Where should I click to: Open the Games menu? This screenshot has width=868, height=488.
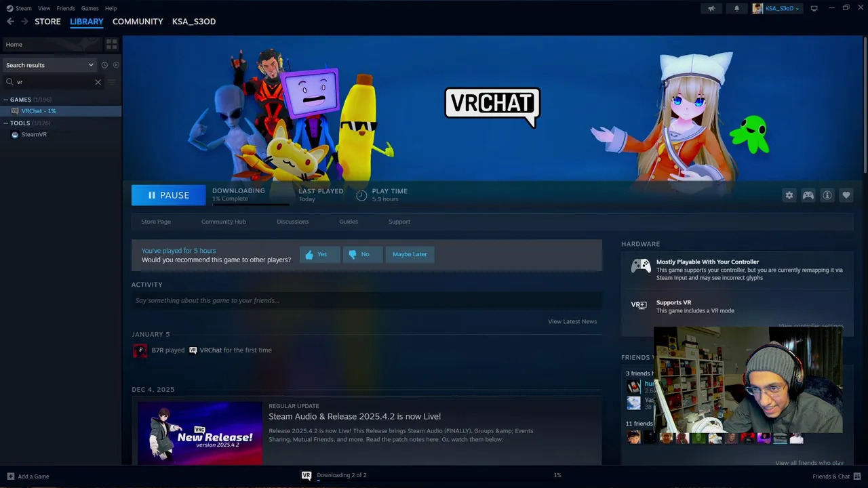point(90,8)
